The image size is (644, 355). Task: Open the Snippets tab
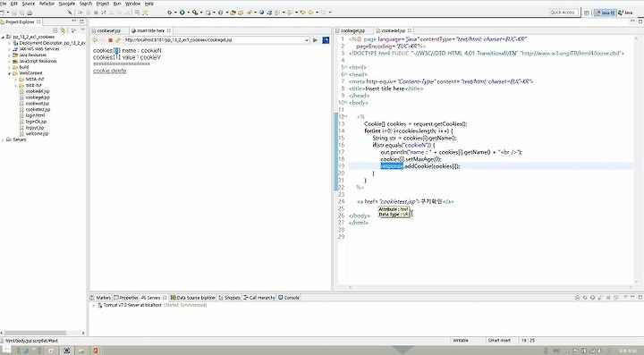[229, 298]
